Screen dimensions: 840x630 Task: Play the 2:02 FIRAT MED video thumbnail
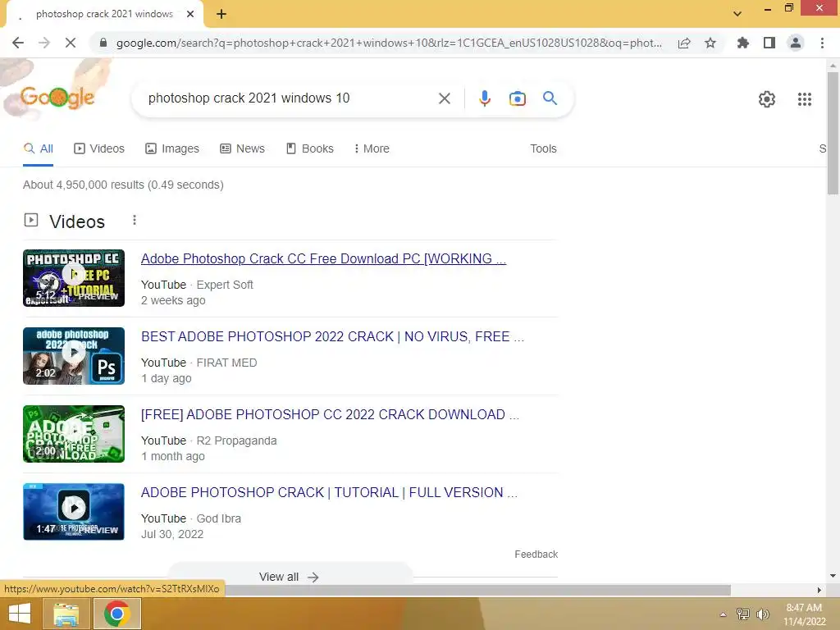74,356
